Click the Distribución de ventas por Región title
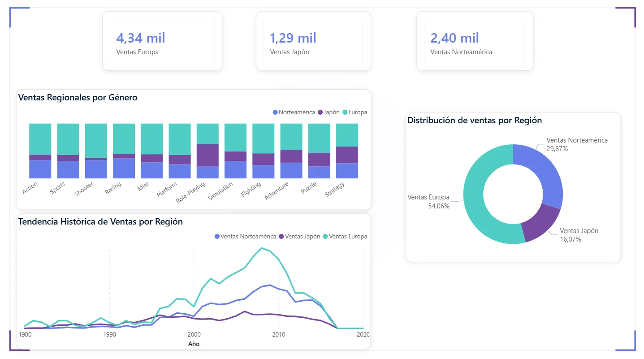 click(475, 120)
